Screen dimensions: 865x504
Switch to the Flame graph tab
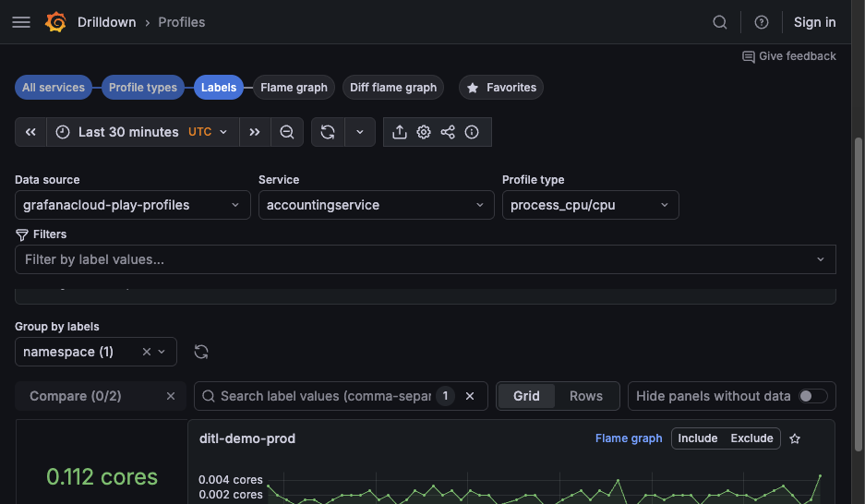point(294,88)
